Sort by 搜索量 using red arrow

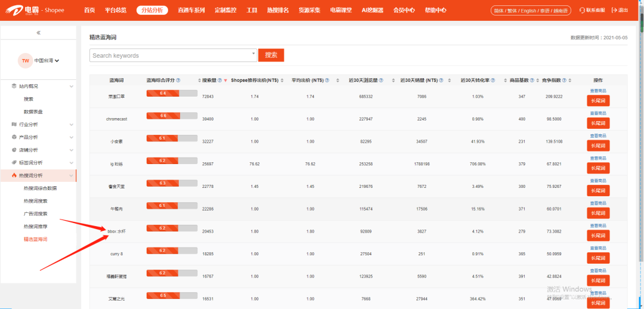tap(225, 81)
